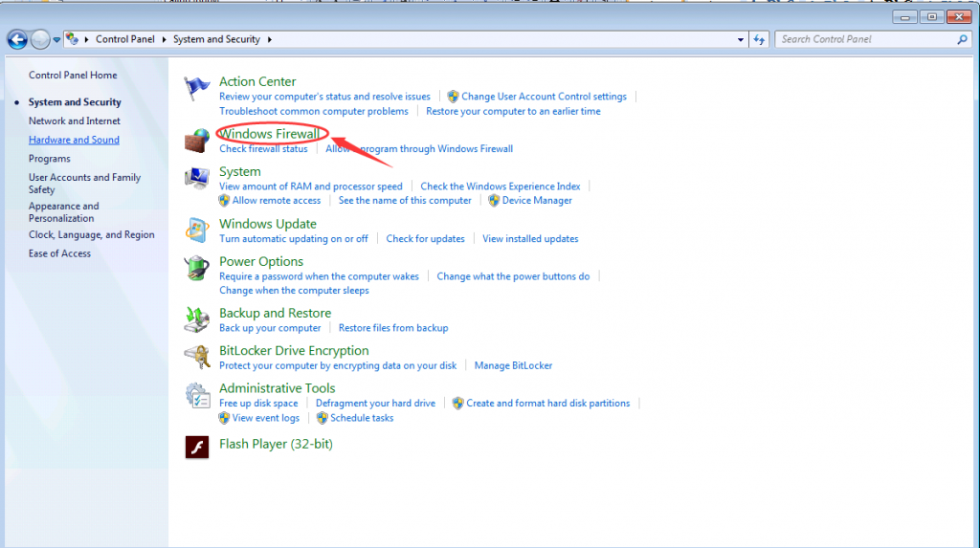980x548 pixels.
Task: Open Ease of Access category
Action: coord(59,253)
